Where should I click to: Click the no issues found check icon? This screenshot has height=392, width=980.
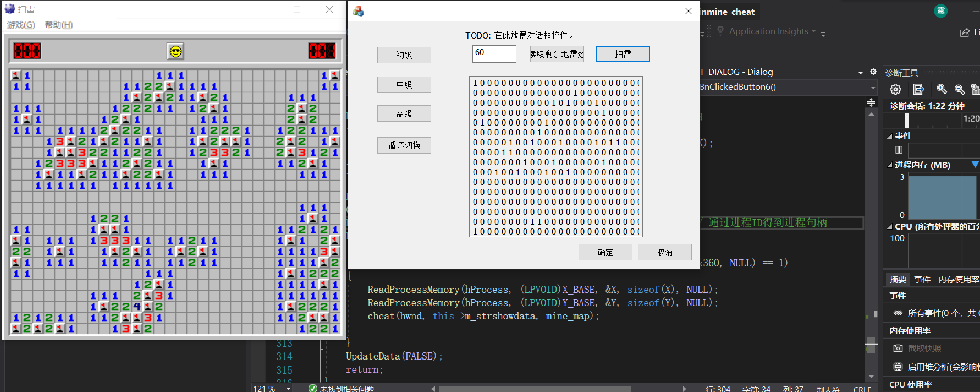[313, 388]
